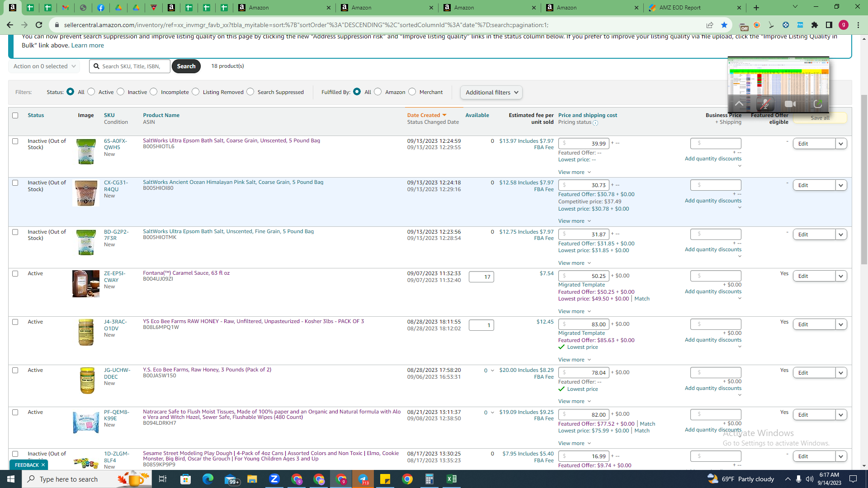Open Excel from the taskbar
This screenshot has width=868, height=488.
[452, 479]
